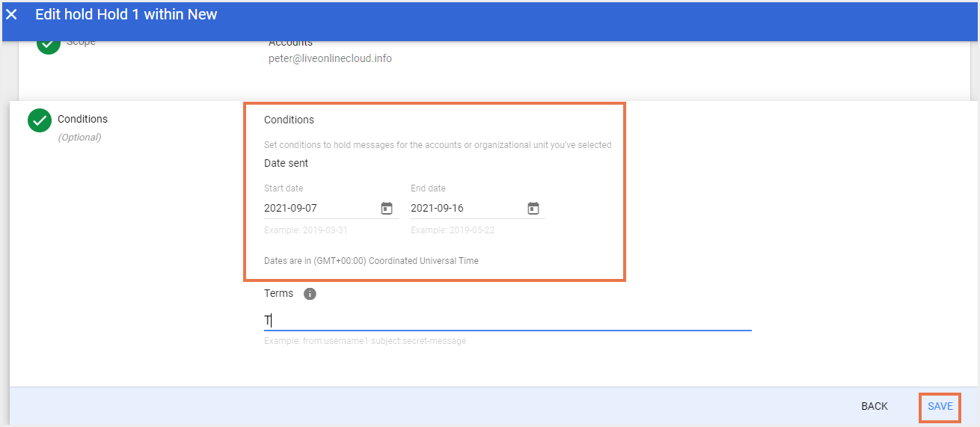980x427 pixels.
Task: Open the Start date calendar picker
Action: [387, 208]
